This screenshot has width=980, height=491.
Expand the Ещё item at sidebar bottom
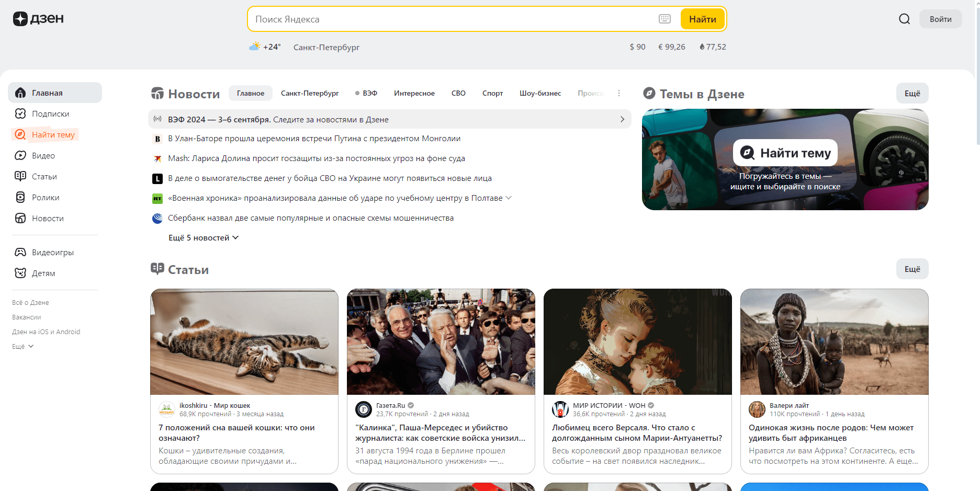(22, 346)
